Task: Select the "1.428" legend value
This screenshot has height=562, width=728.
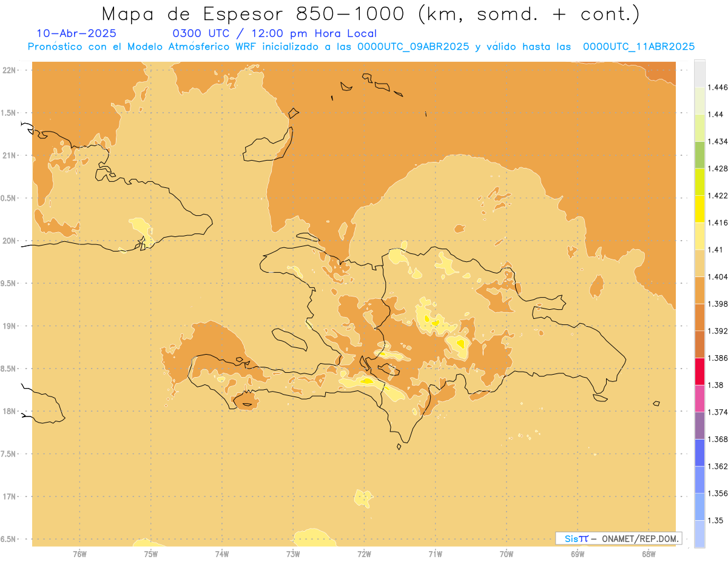Action: click(718, 169)
